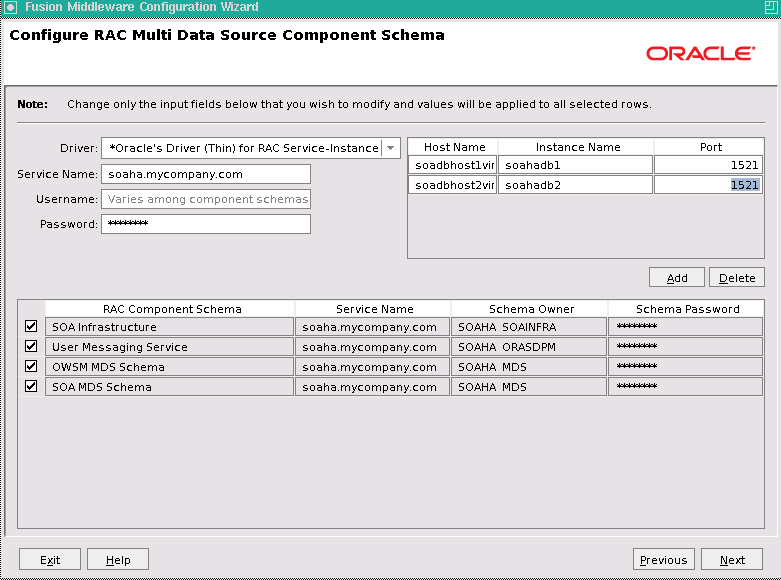Image resolution: width=781 pixels, height=580 pixels.
Task: Click schema password cell for SOA Infrastructure
Action: coord(685,327)
